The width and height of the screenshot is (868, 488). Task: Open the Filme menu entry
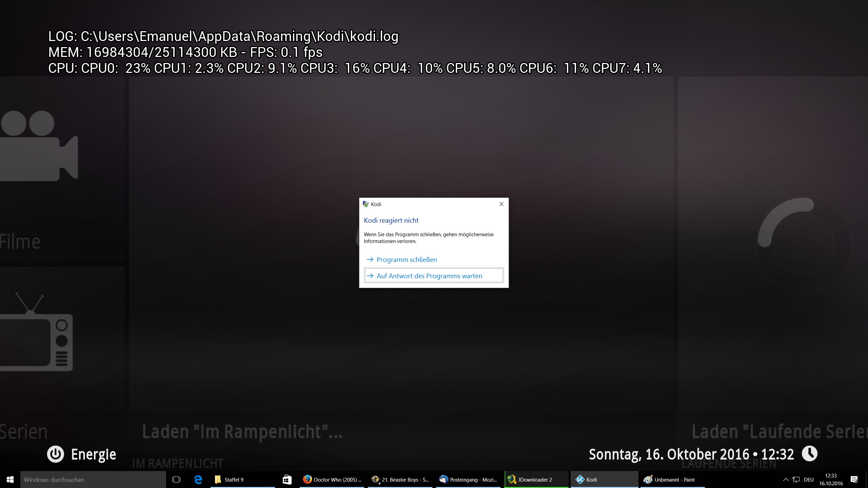[20, 242]
